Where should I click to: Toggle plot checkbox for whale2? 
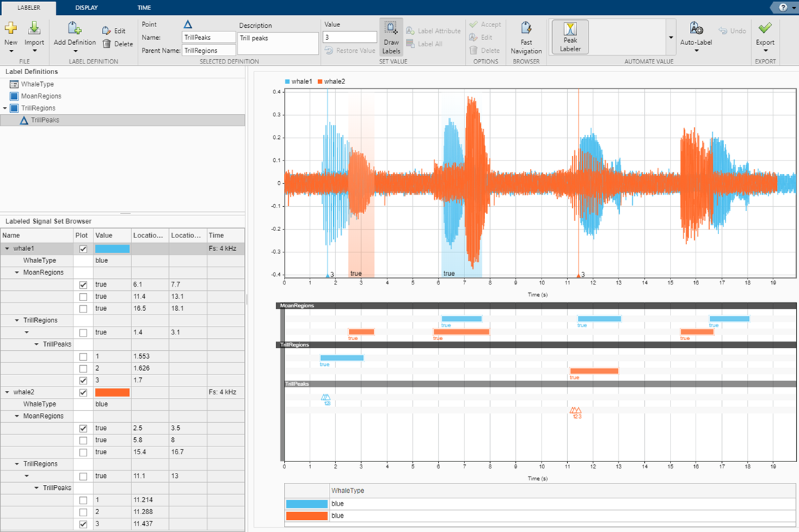pos(83,392)
